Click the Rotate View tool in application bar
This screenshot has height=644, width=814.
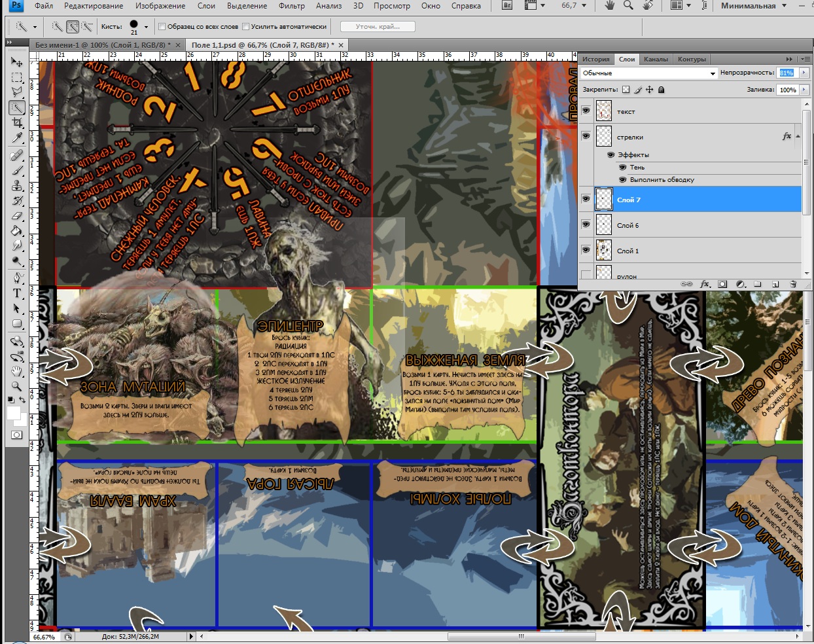click(x=648, y=6)
